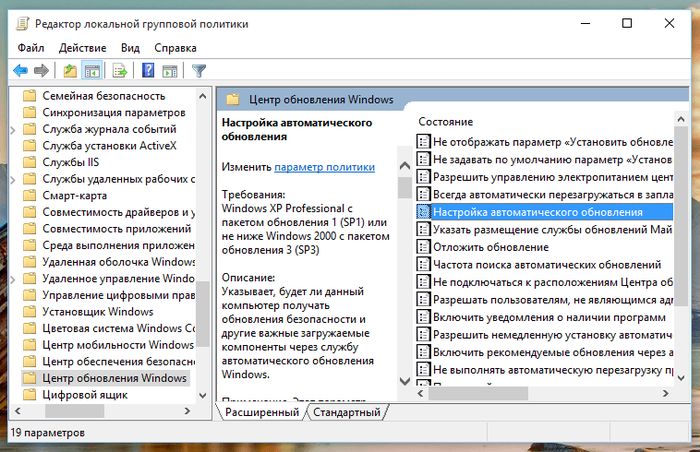Go up one level with folder icon
The image size is (700, 452).
pyautogui.click(x=70, y=71)
